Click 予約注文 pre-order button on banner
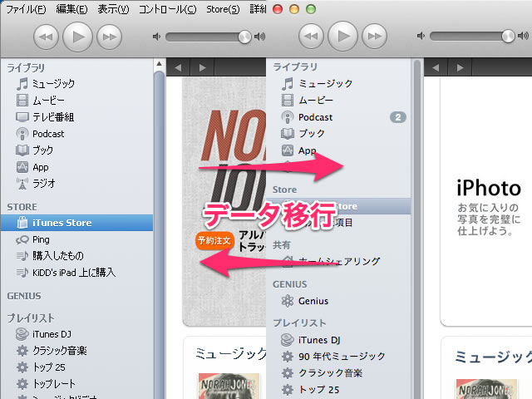 click(x=214, y=240)
